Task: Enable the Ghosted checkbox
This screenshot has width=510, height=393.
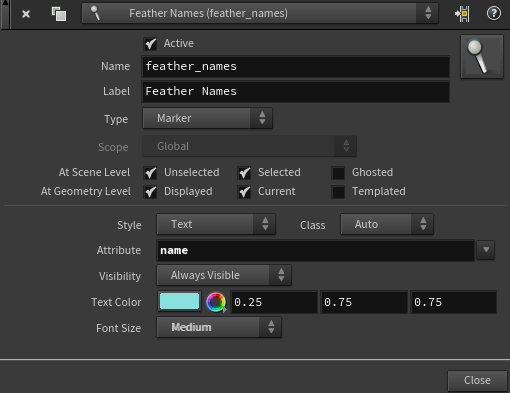Action: (338, 172)
